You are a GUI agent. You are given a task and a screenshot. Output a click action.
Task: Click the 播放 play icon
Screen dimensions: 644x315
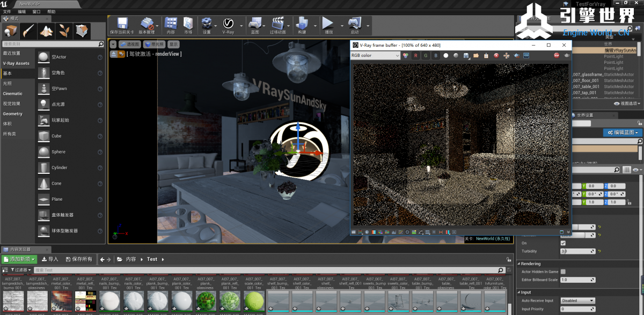pos(328,26)
